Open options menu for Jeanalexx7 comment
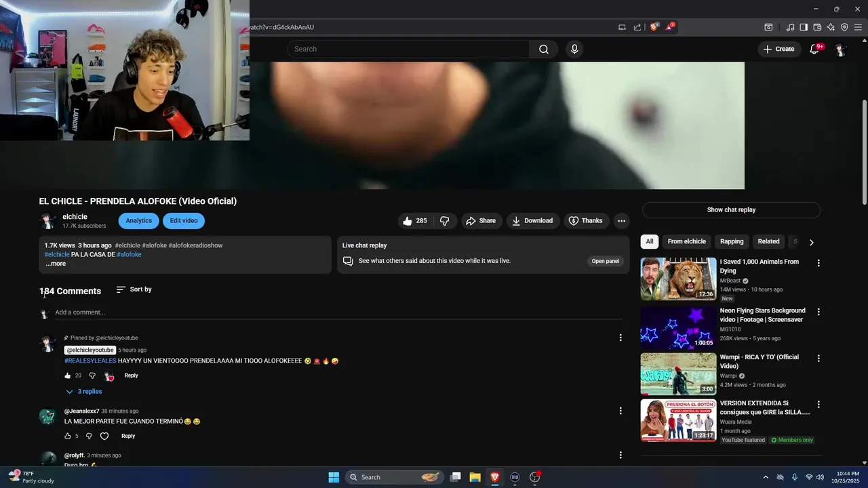The image size is (868, 488). [x=620, y=411]
